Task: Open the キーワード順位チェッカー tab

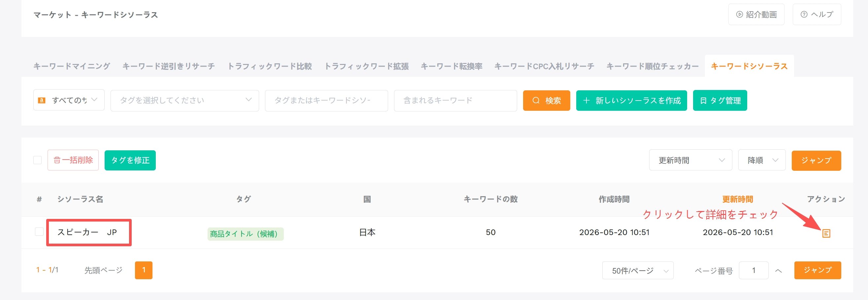Action: coord(653,66)
